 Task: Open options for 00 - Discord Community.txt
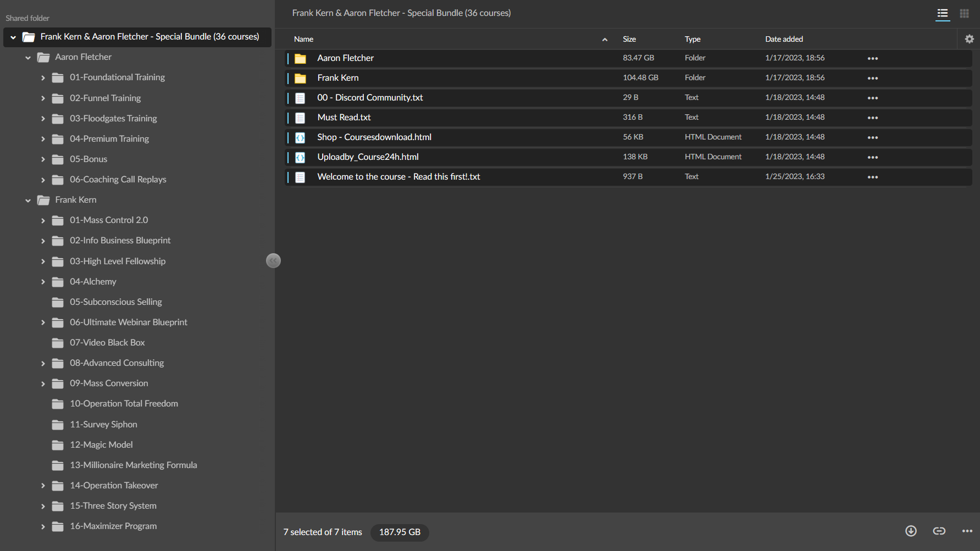[873, 98]
